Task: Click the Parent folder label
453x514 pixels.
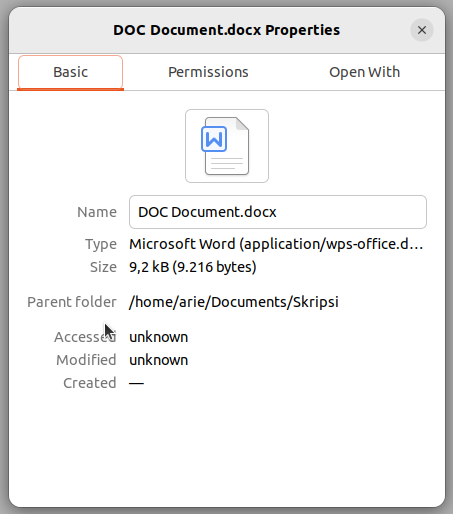Action: (72, 302)
